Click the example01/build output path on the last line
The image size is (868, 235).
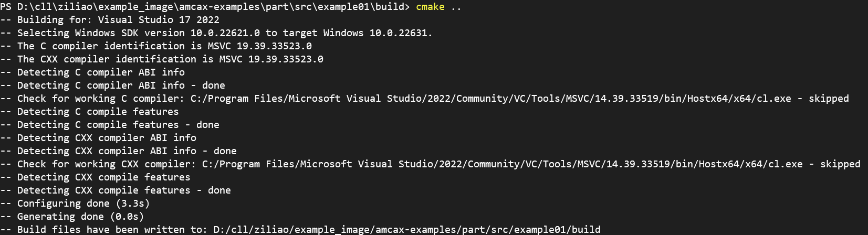point(407,230)
